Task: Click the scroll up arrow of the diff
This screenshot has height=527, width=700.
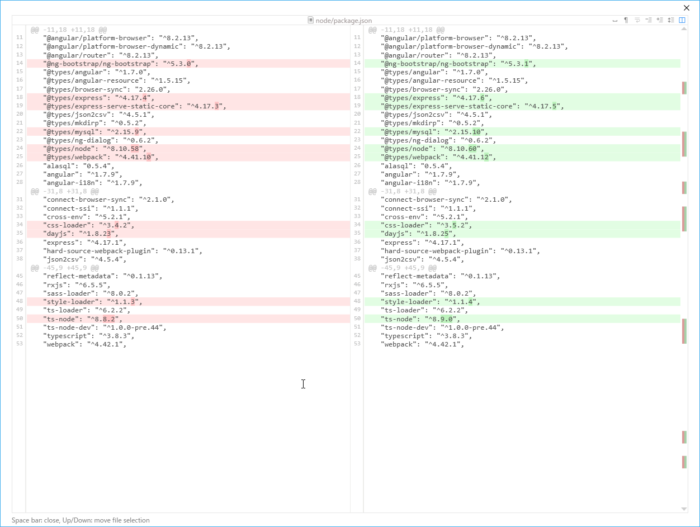Action: click(683, 29)
